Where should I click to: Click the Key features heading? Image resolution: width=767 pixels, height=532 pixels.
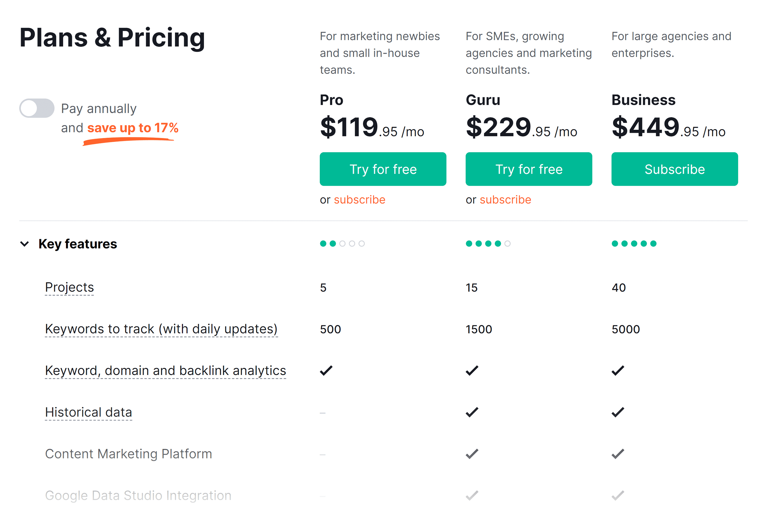coord(78,244)
